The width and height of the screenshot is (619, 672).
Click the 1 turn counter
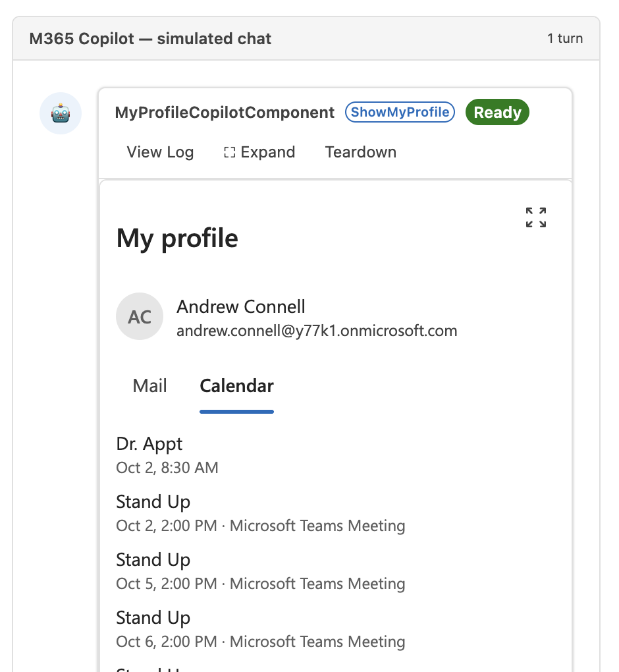coord(564,38)
